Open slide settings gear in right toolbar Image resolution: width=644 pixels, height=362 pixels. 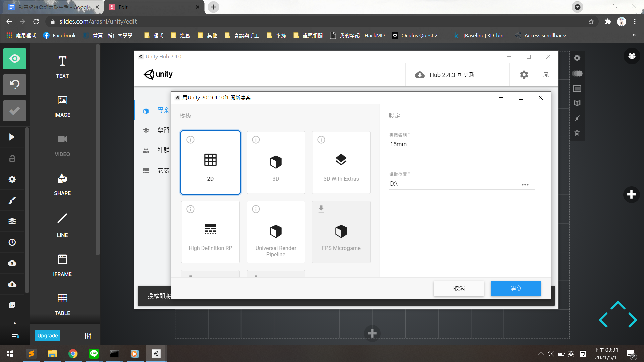coord(577,58)
